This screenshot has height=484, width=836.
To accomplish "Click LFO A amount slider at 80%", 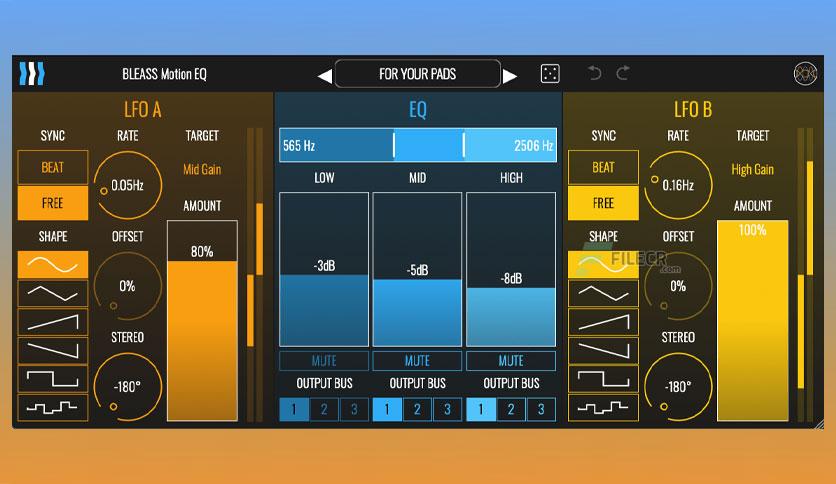I will point(202,321).
